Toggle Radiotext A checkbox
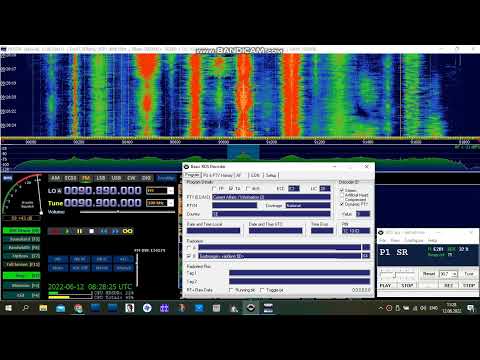480x360 pixels. [189, 247]
